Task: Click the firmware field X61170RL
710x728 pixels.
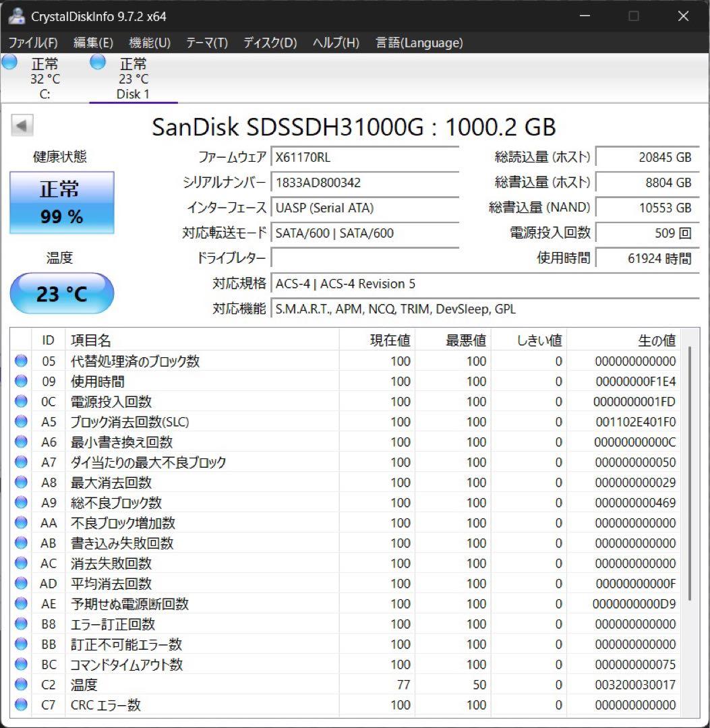Action: (365, 157)
